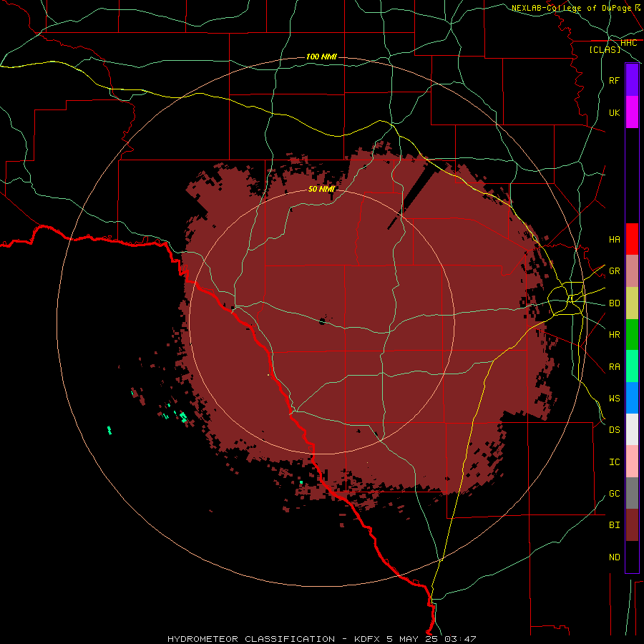This screenshot has height=644, width=644.
Task: Click the dark green HR color swatch
Action: (x=632, y=335)
